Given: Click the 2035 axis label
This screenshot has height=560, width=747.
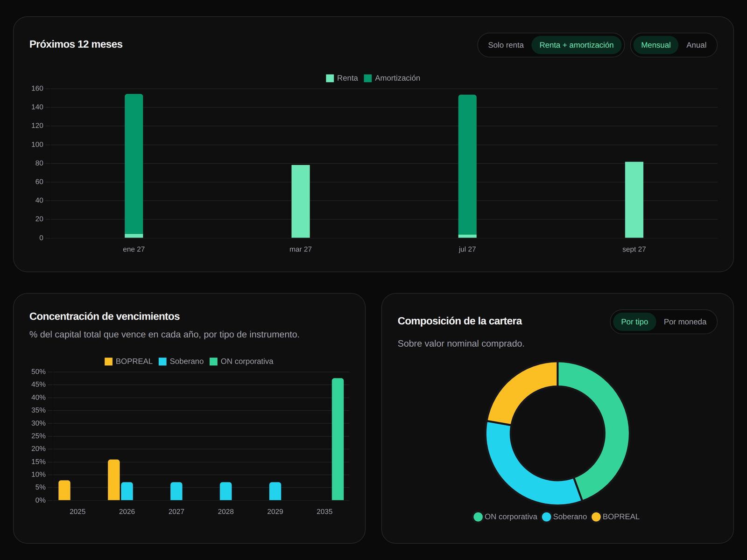Looking at the screenshot, I should coord(324,512).
